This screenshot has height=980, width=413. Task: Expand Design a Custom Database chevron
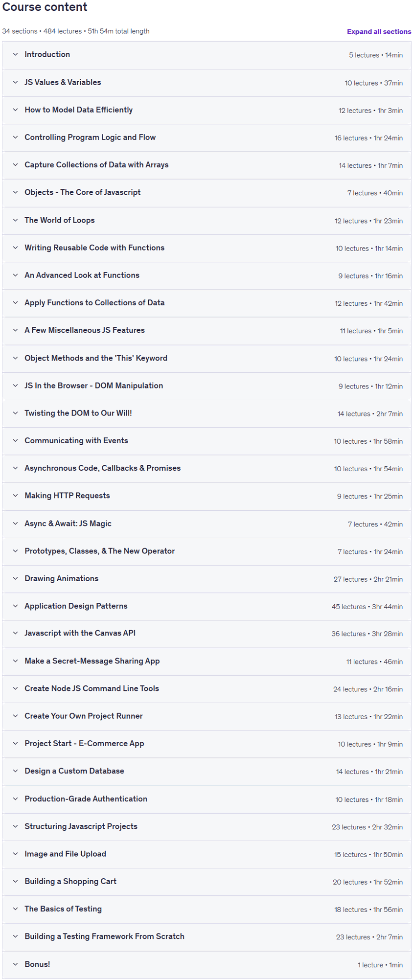pyautogui.click(x=15, y=771)
